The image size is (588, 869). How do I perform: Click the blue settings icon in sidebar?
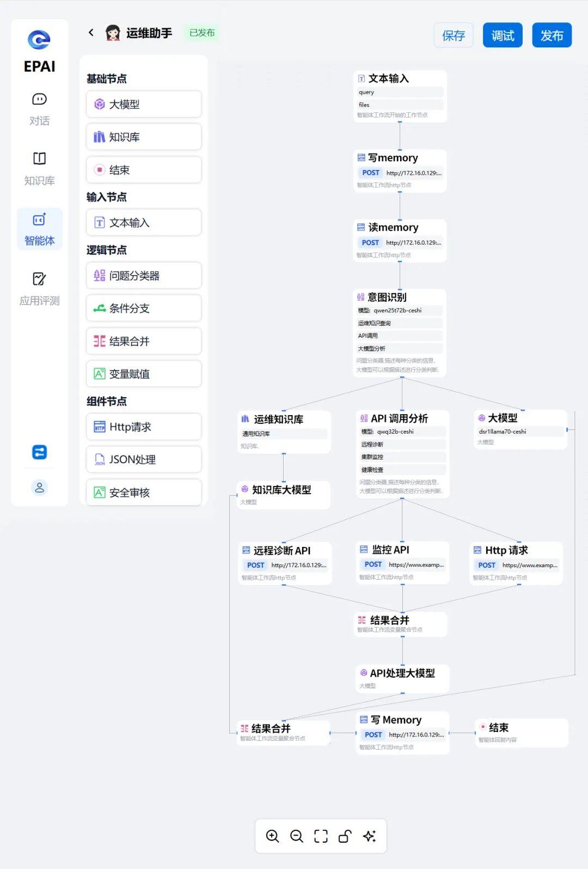coord(39,452)
